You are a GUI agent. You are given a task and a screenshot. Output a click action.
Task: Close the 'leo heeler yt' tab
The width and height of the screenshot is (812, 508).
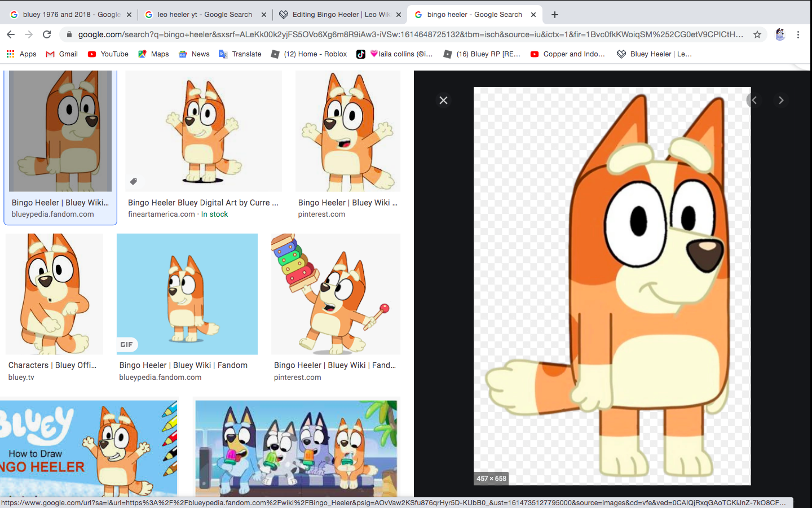click(264, 15)
